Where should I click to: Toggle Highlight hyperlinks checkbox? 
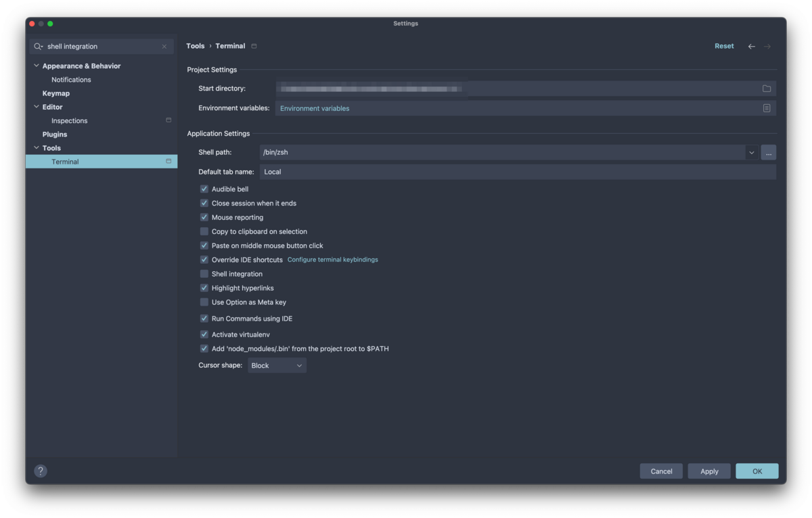(204, 288)
